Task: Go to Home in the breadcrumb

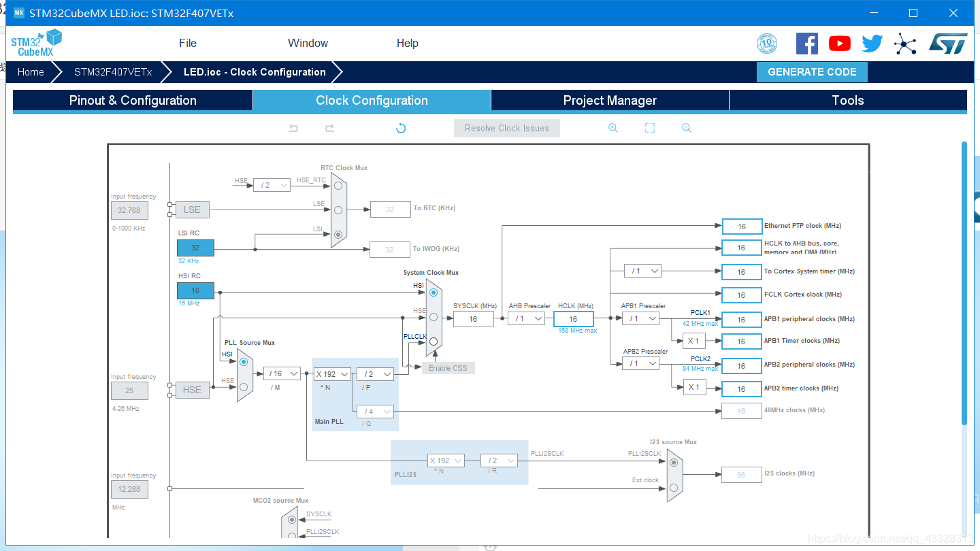Action: (31, 72)
